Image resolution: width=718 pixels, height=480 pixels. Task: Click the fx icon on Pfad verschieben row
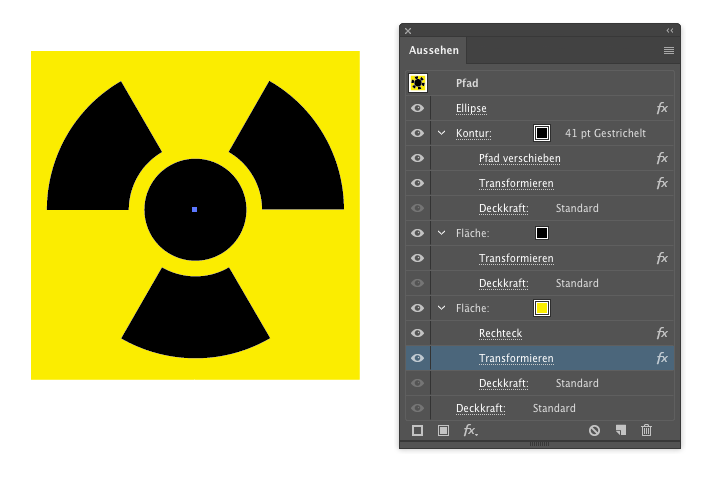pyautogui.click(x=662, y=158)
